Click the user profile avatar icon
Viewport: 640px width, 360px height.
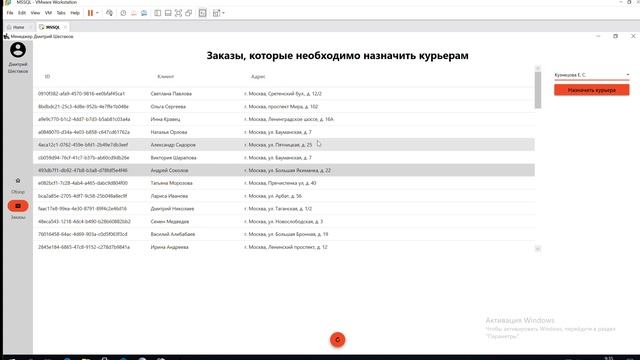point(18,50)
